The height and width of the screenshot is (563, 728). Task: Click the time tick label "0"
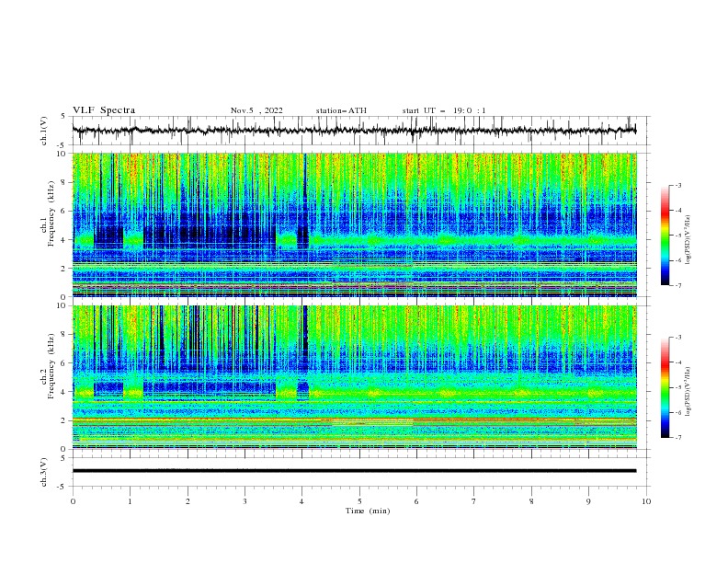(73, 501)
